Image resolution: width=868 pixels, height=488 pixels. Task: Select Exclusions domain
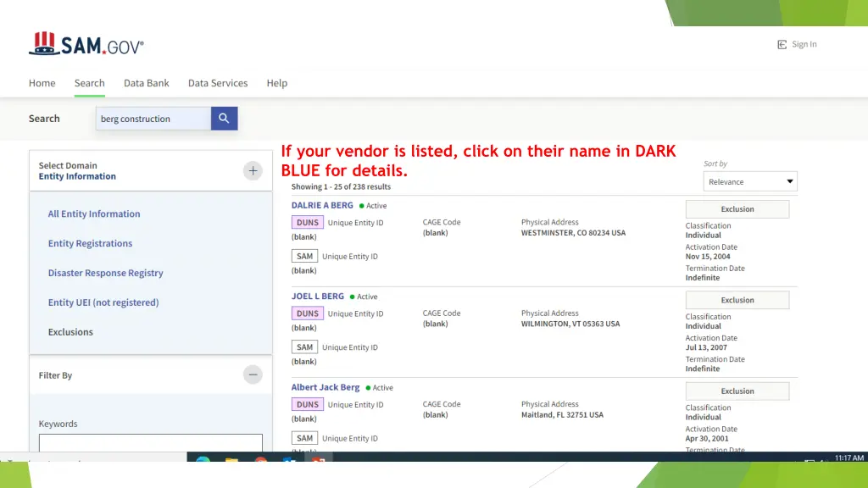pos(70,332)
